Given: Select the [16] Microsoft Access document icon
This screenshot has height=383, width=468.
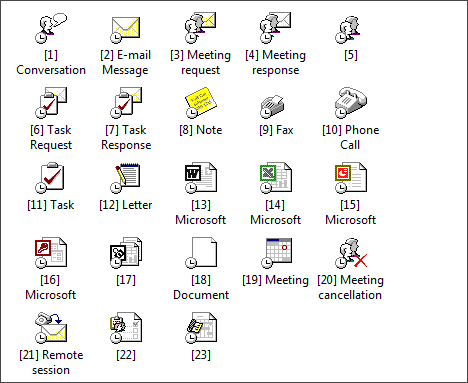Looking at the screenshot, I should 51,253.
